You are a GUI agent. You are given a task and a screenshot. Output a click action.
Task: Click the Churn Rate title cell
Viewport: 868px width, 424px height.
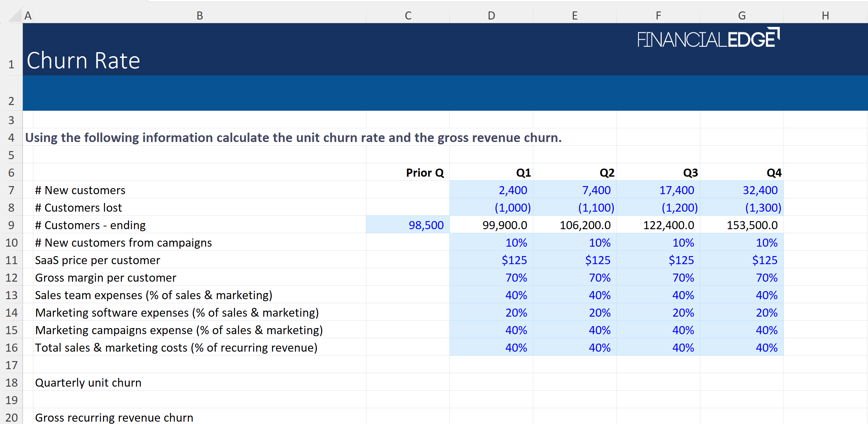[x=84, y=61]
